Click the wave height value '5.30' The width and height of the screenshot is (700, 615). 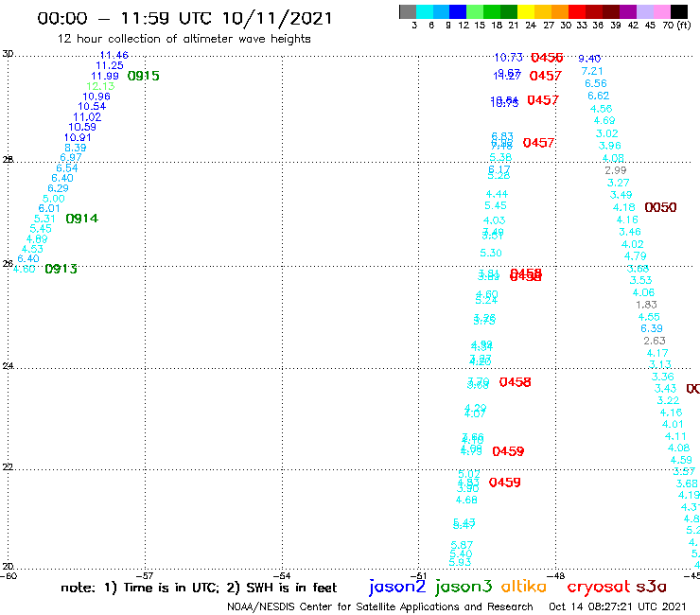pyautogui.click(x=491, y=254)
